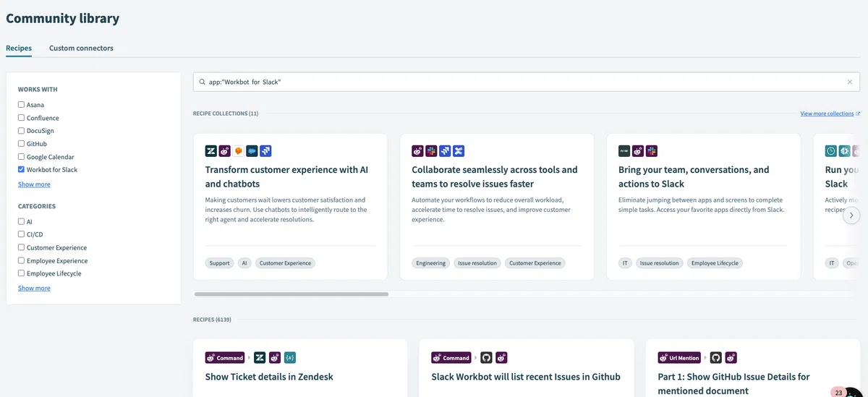
Task: Click Issue resolution tag on Bring your team card
Action: [660, 263]
